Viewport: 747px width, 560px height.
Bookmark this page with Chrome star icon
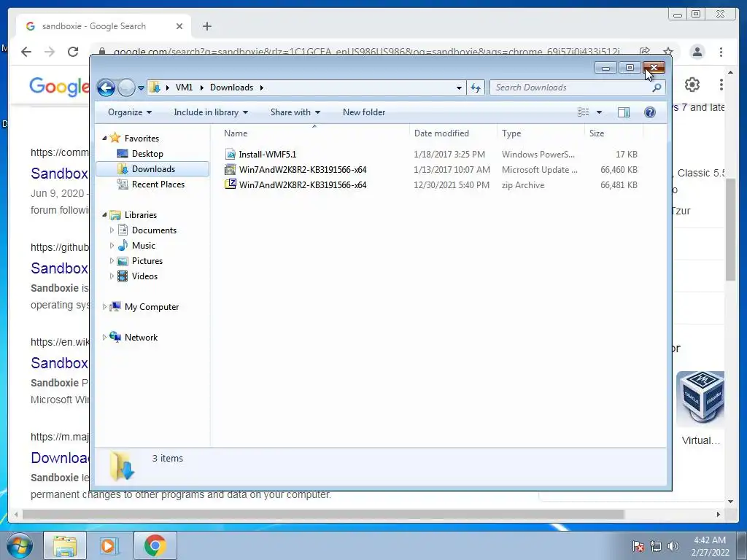[x=668, y=52]
